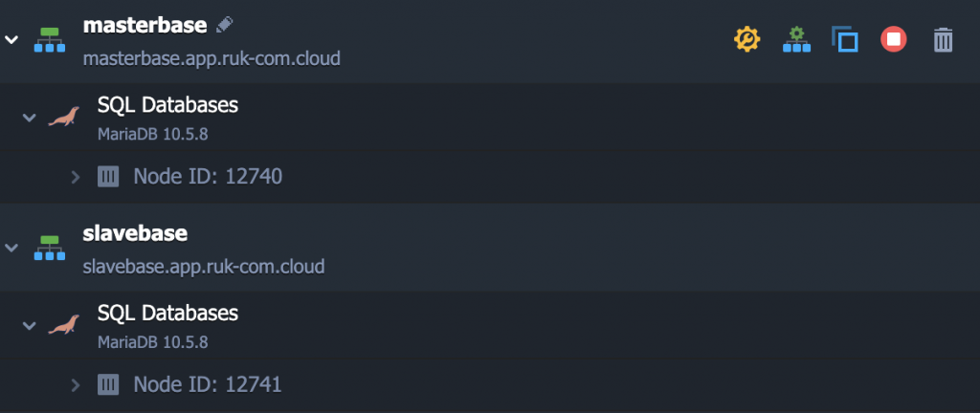Open the masterbase.app.ruk-com.cloud link
The width and height of the screenshot is (980, 413).
click(212, 58)
